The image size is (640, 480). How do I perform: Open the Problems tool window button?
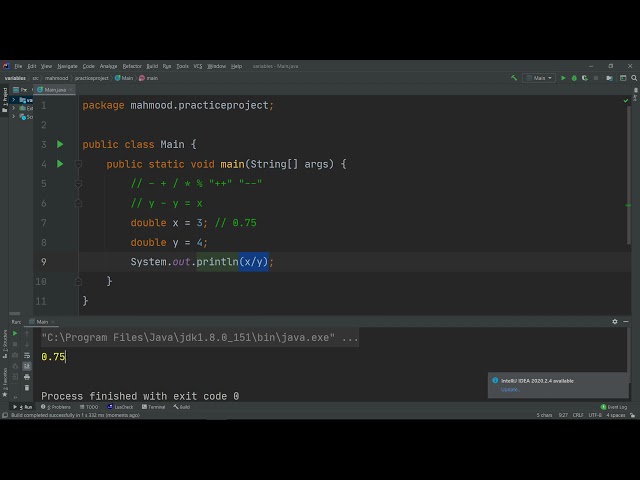point(56,407)
